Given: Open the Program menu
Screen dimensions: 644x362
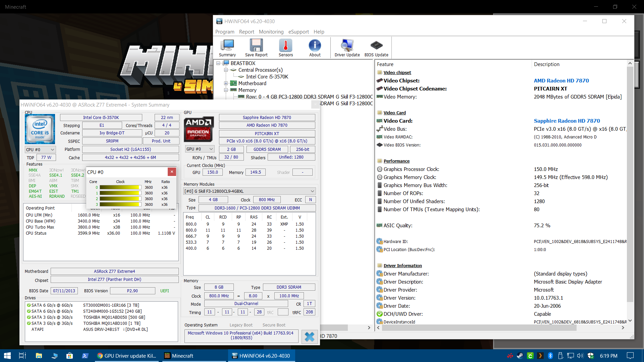Looking at the screenshot, I should pos(225,32).
